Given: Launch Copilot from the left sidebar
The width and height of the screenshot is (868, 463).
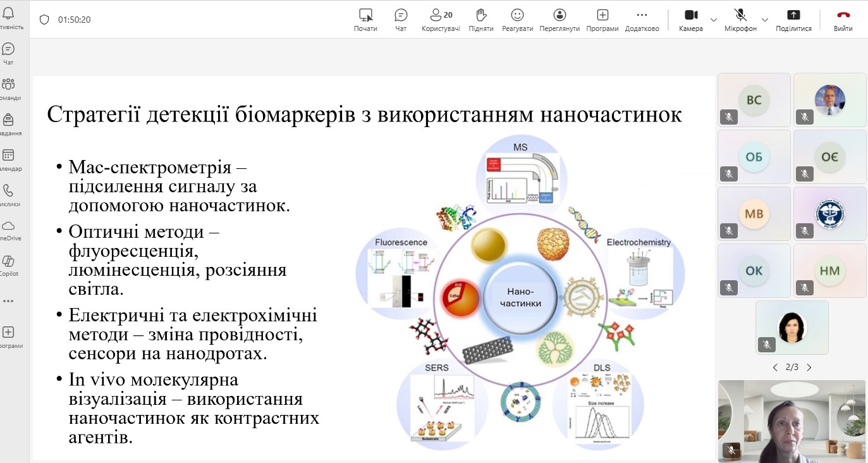Looking at the screenshot, I should [x=9, y=266].
